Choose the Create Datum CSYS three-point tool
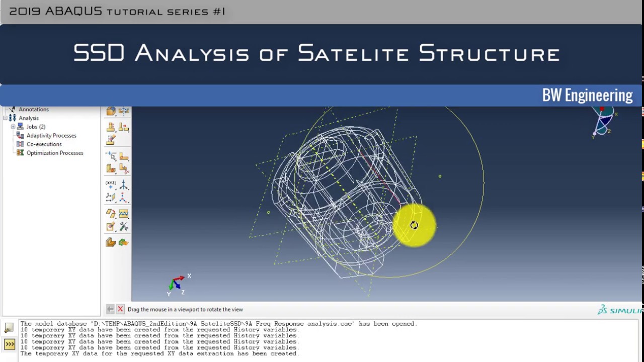This screenshot has height=362, width=644. coord(124,197)
